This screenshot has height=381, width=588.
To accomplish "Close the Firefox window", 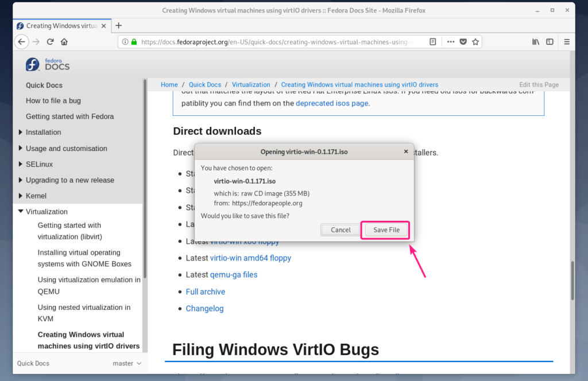I will (x=567, y=10).
